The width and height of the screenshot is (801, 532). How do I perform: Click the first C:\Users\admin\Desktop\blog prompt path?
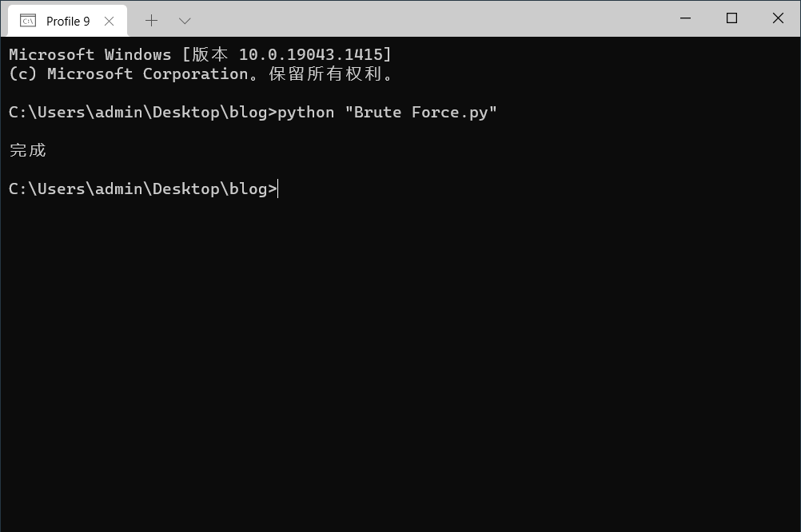138,113
